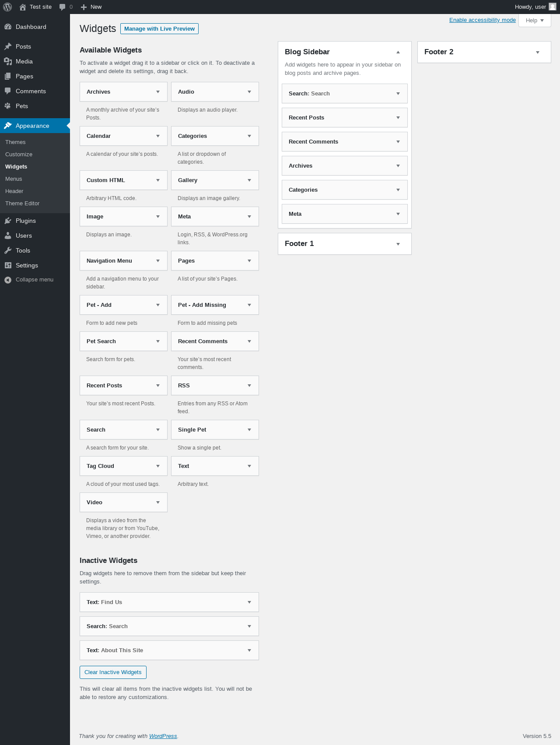Click the Users person icon
Image resolution: width=560 pixels, height=745 pixels.
click(x=8, y=235)
